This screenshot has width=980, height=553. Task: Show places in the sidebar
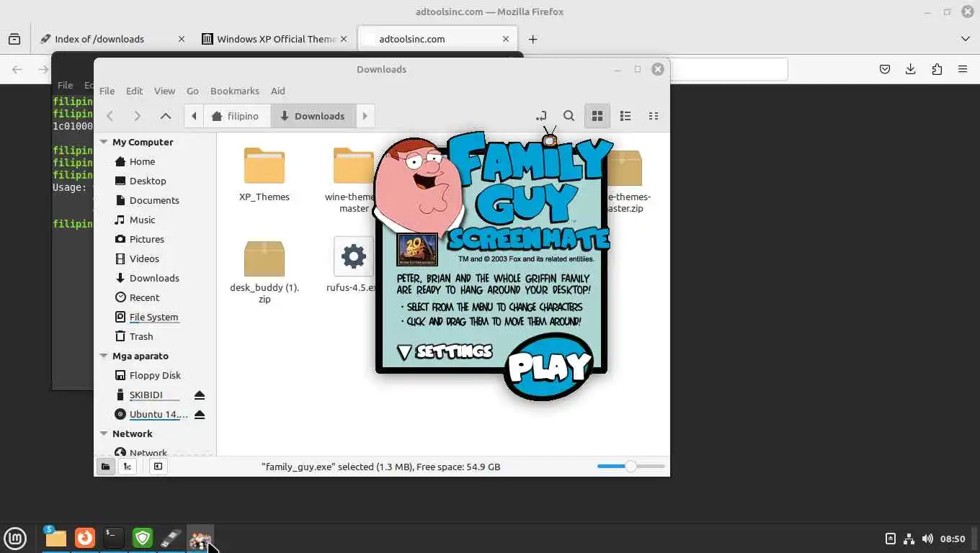coord(105,467)
